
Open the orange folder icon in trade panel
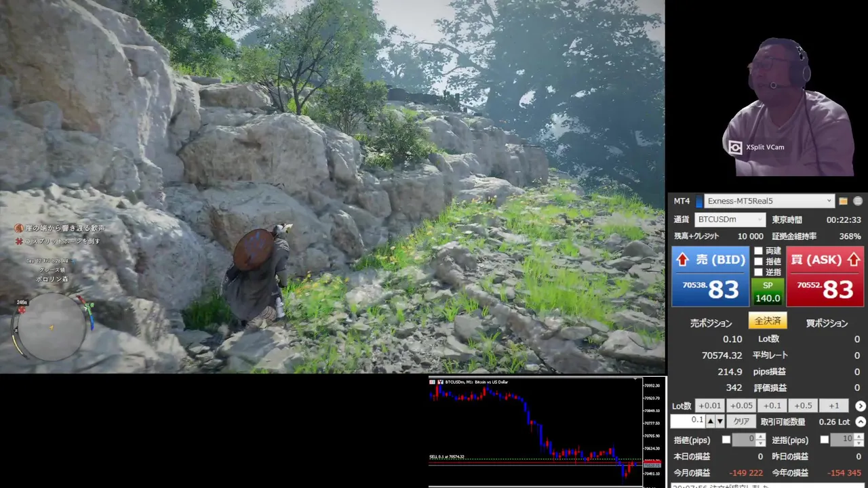(843, 201)
